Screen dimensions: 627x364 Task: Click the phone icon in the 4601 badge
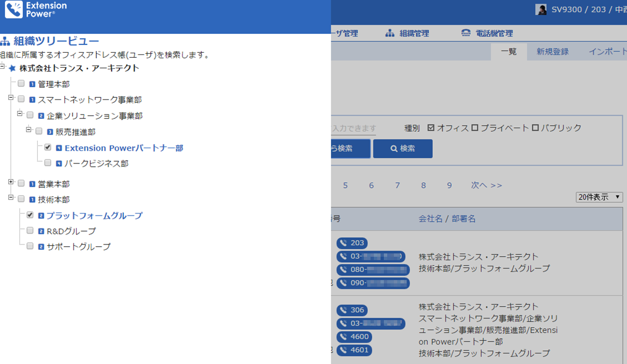[344, 350]
